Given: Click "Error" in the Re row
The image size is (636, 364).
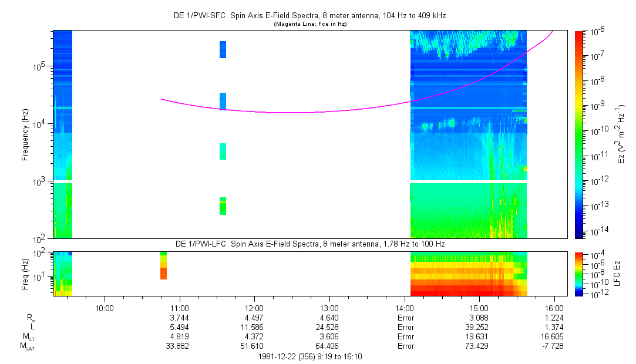Looking at the screenshot, I should (x=406, y=318).
